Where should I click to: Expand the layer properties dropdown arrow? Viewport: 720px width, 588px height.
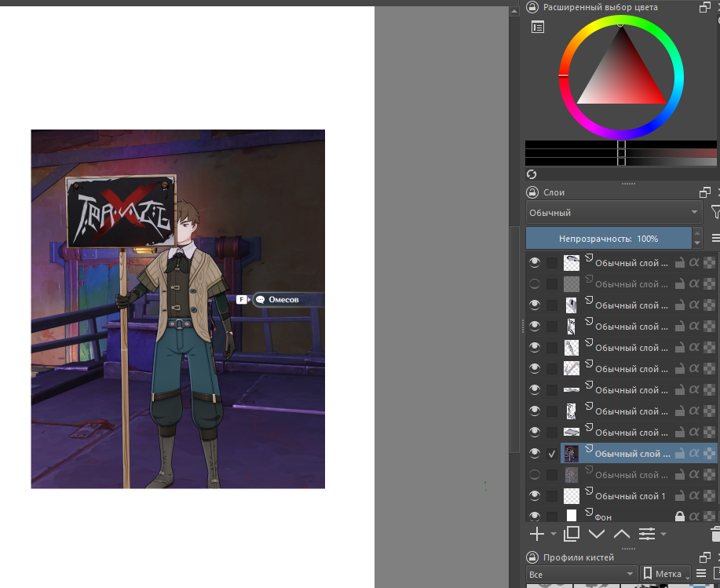point(663,534)
